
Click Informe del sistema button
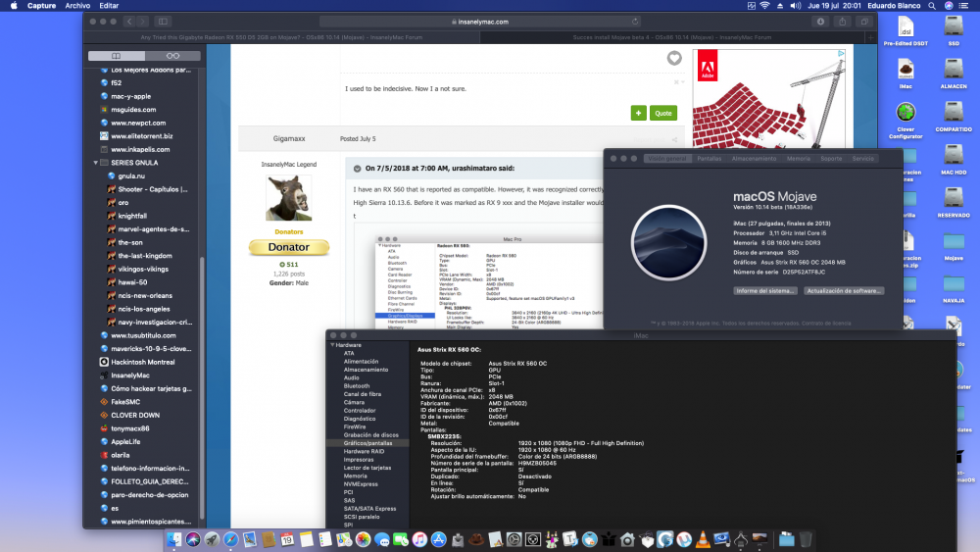tap(765, 290)
